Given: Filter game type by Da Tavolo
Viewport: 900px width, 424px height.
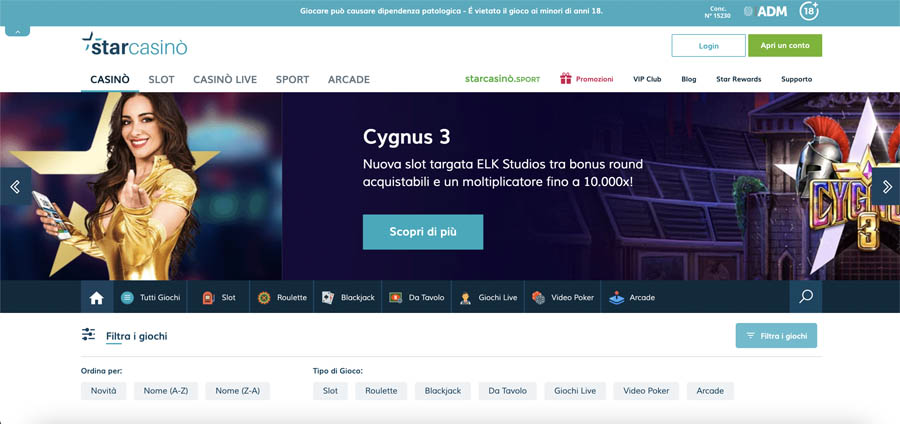Looking at the screenshot, I should point(507,391).
